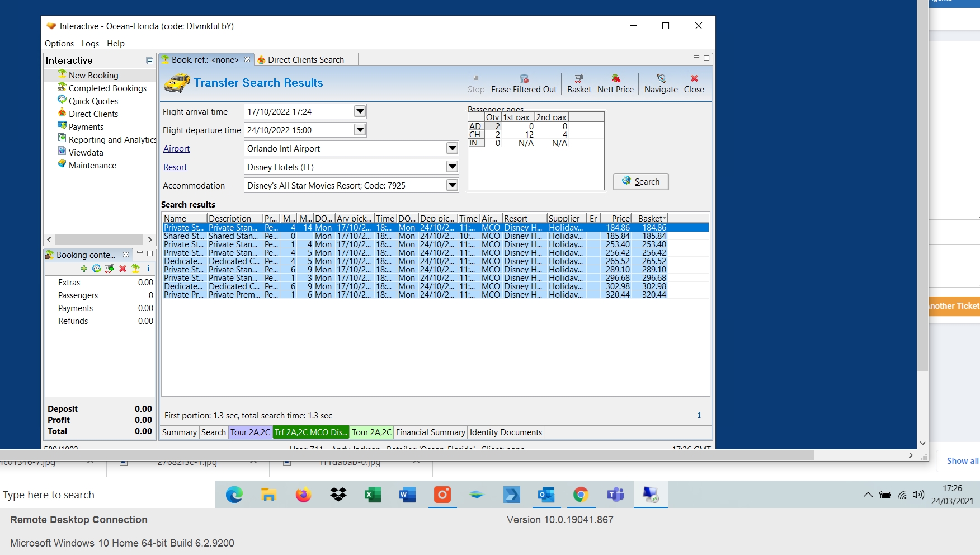Viewport: 980px width, 555px height.
Task: Click Erase Filtered Out icon
Action: coord(524,79)
